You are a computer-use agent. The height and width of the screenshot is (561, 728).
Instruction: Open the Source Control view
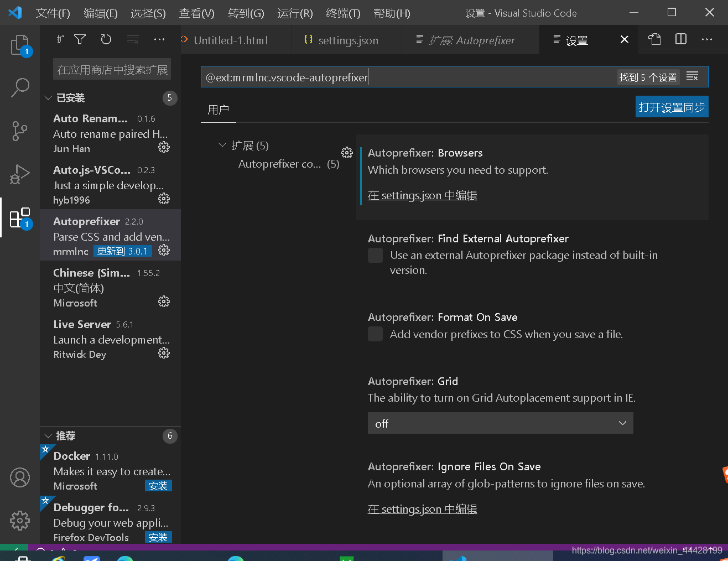point(20,131)
